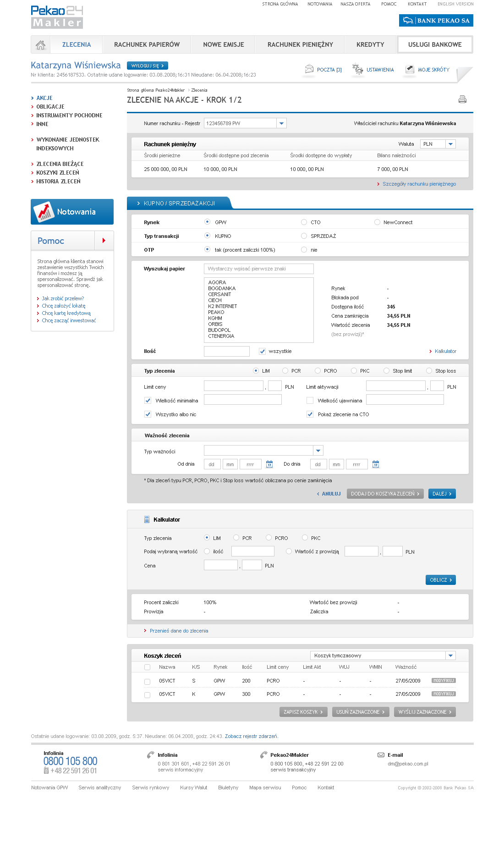Open the Poczta mail envelope icon
504x848 pixels.
(309, 69)
